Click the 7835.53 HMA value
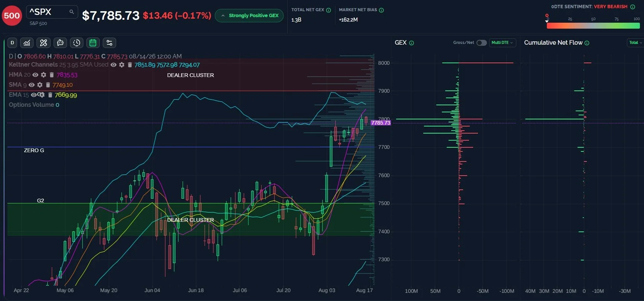 67,75
